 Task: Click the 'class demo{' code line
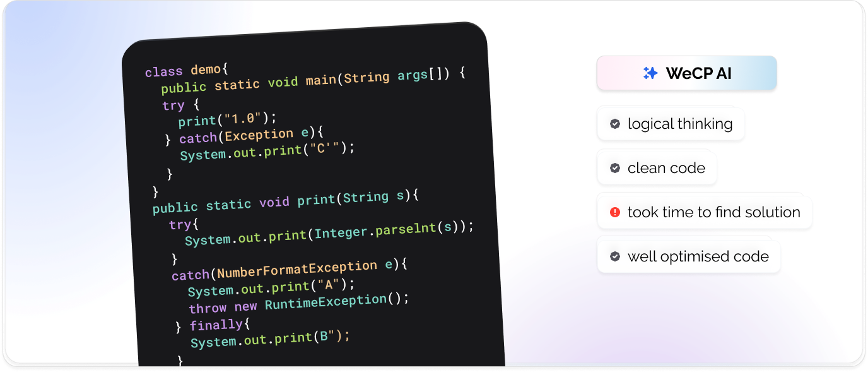(x=186, y=70)
